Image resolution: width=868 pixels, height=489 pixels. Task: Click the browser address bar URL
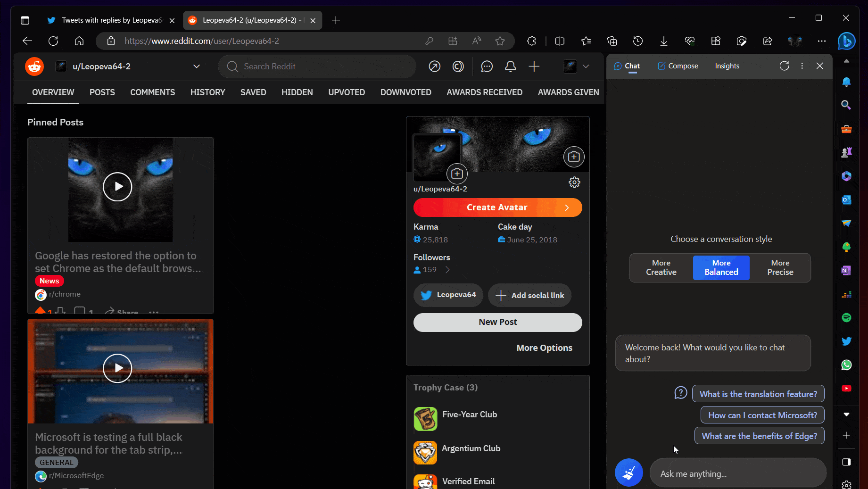[x=202, y=41]
